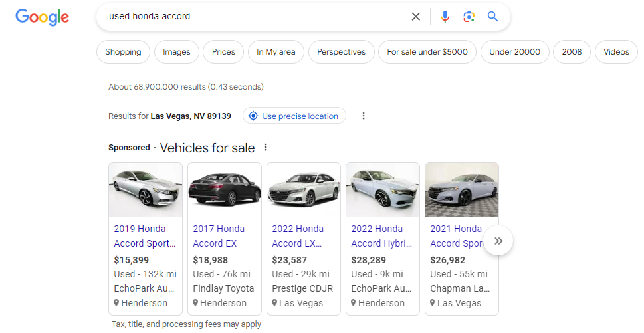Go to the Google homepage logo
Viewport: 644px width, 333px height.
point(43,17)
